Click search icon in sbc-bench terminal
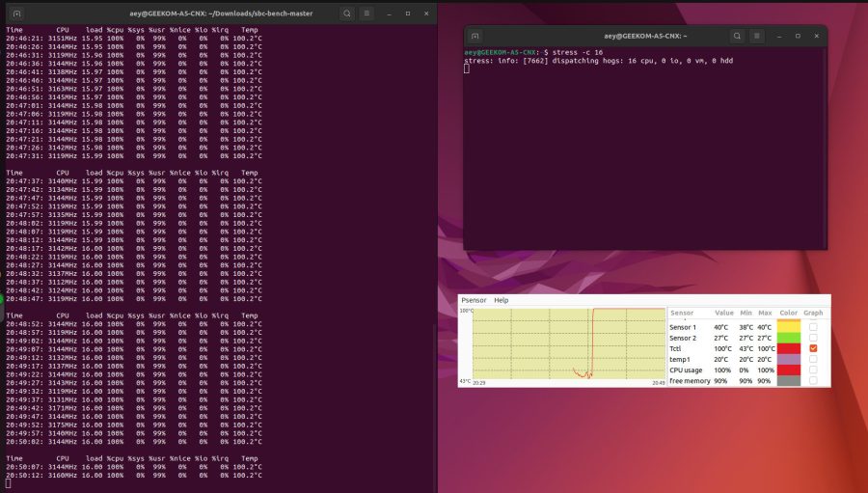The height and width of the screenshot is (493, 868). tap(347, 13)
